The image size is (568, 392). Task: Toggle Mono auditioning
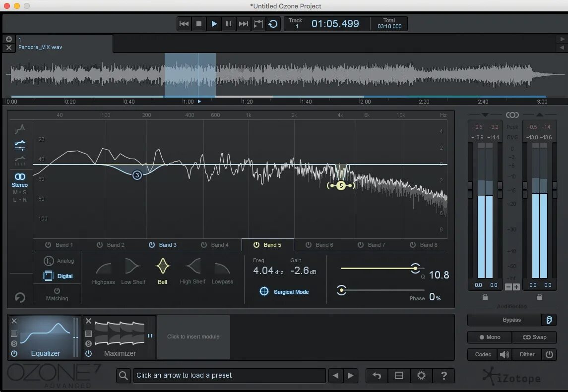490,337
